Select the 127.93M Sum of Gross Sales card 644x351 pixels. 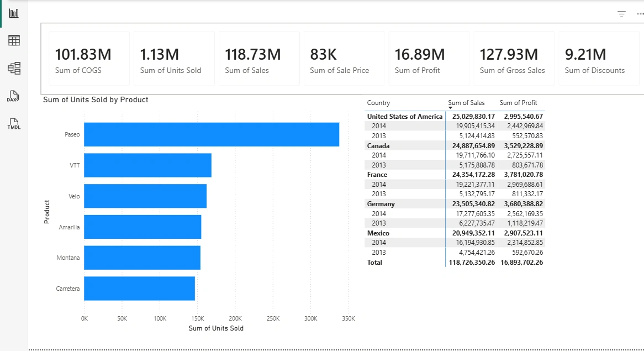pos(514,59)
